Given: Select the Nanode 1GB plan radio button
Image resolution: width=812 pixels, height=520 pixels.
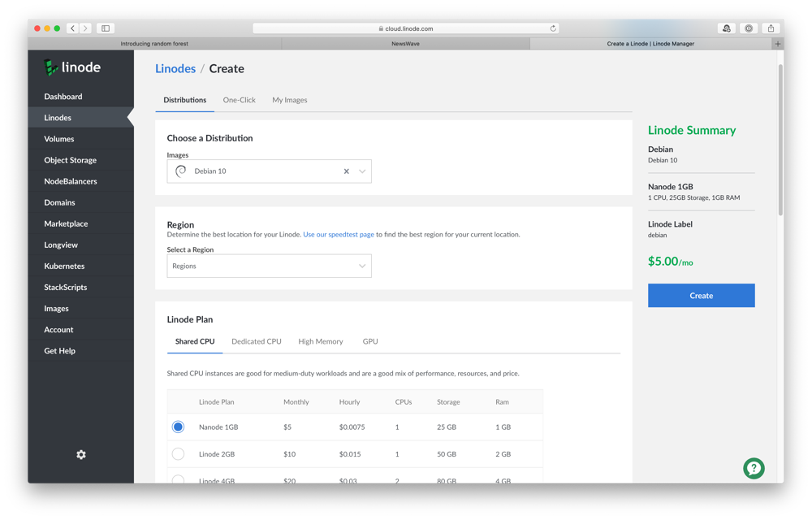Looking at the screenshot, I should click(x=178, y=427).
